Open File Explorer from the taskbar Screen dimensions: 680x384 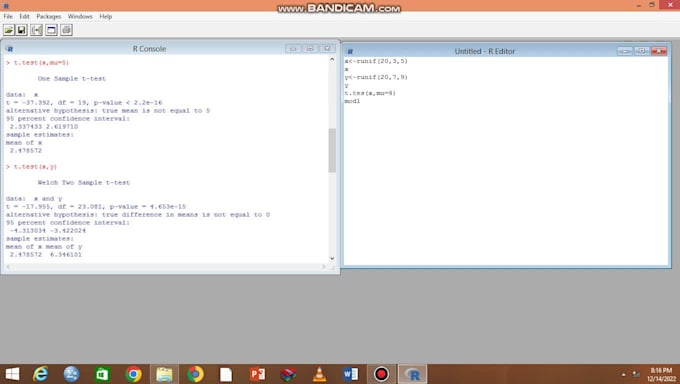pyautogui.click(x=164, y=374)
